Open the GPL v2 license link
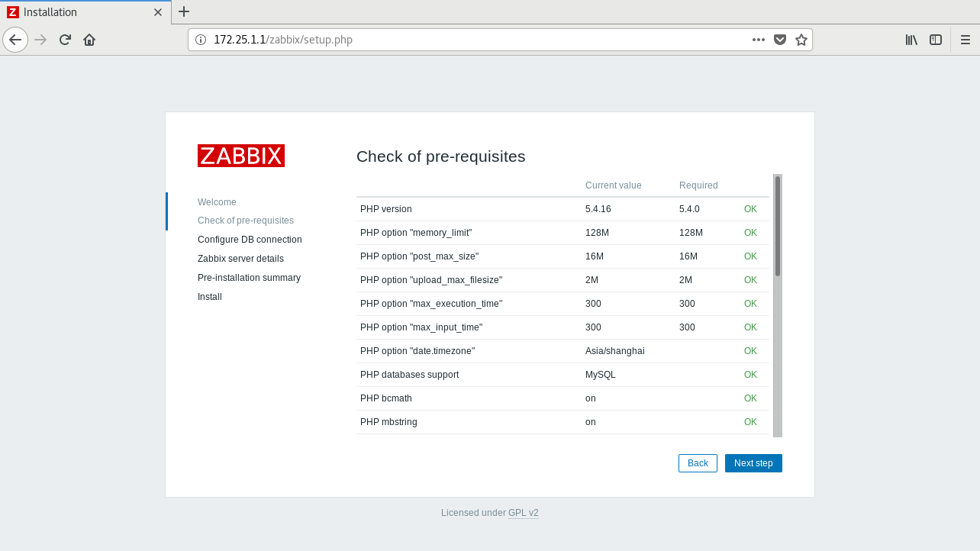Viewport: 980px width, 551px height. tap(524, 513)
